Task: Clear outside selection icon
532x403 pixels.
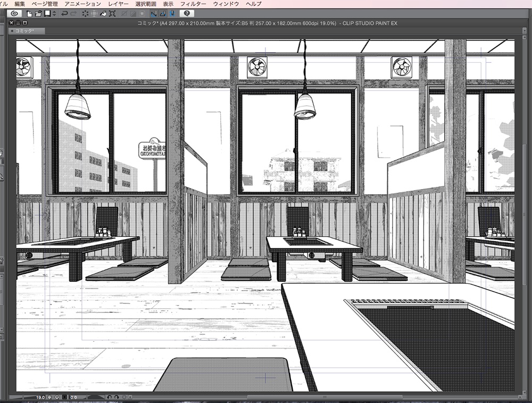Action: (x=94, y=14)
